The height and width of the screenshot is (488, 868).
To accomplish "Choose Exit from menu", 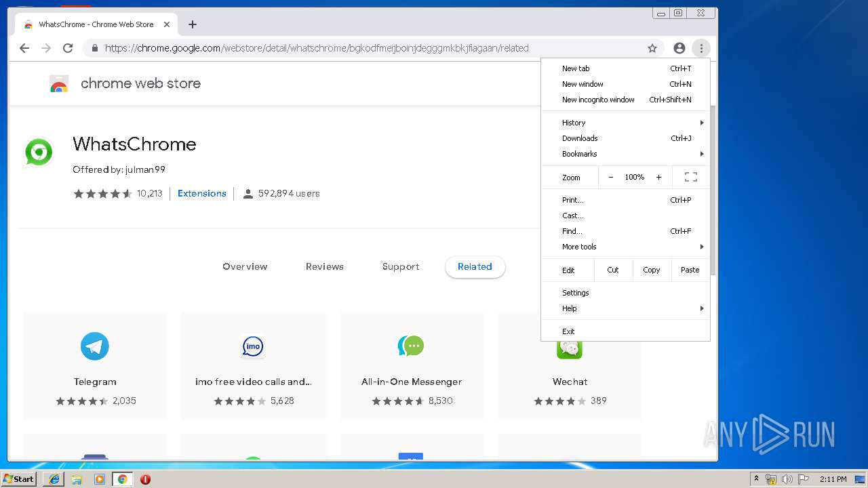I will (x=625, y=331).
